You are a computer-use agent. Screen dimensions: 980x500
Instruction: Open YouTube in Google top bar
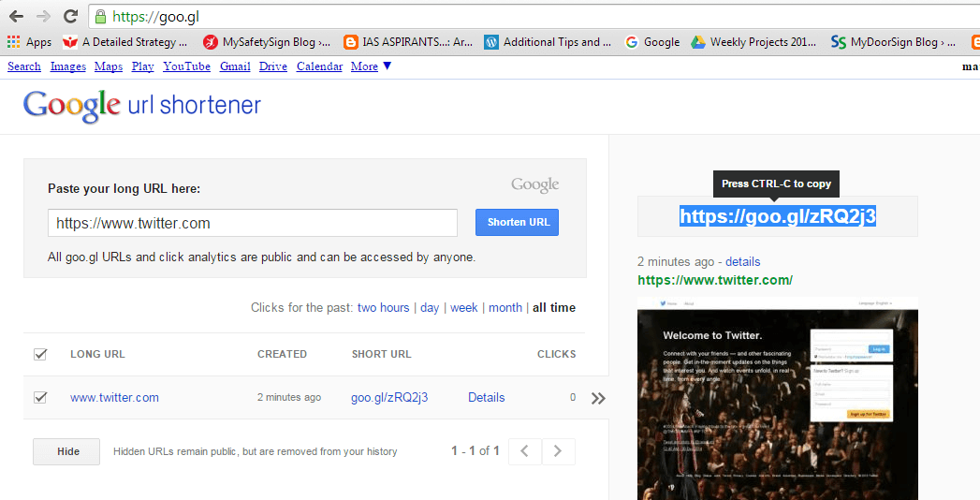(x=187, y=66)
